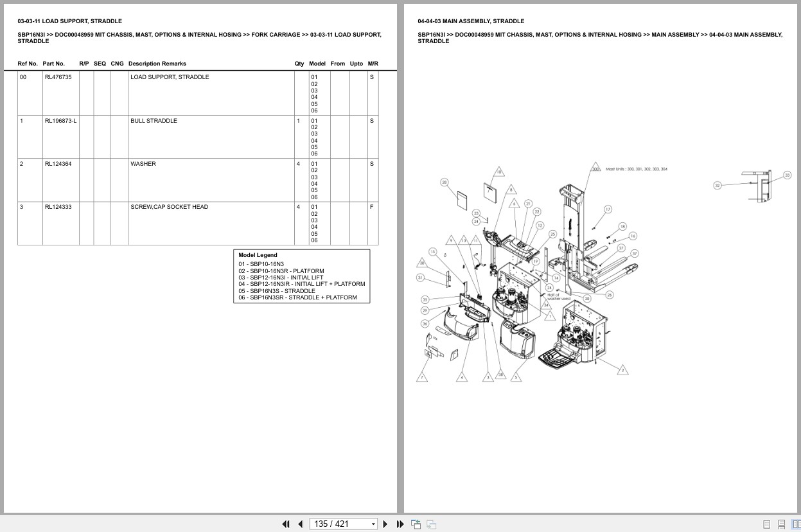
Task: Click part number RL124333
Action: pyautogui.click(x=58, y=207)
